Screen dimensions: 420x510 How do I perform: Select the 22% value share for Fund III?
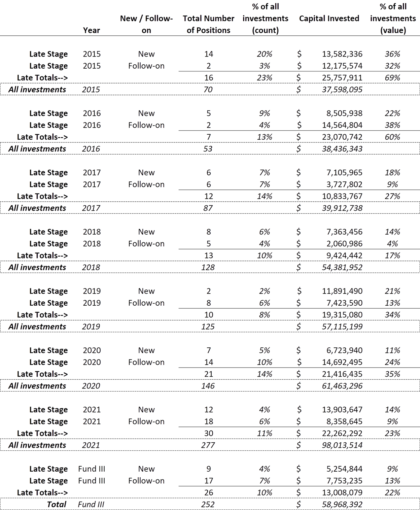pos(392,492)
